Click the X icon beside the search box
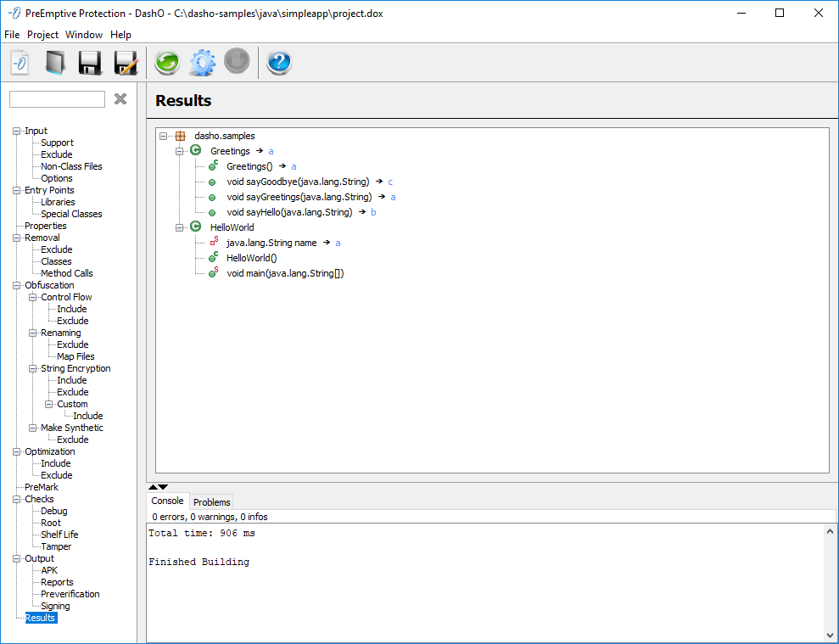This screenshot has height=644, width=839. click(x=120, y=99)
